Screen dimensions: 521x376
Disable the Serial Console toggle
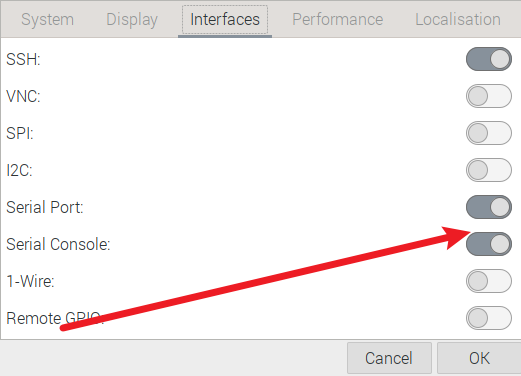coord(489,244)
